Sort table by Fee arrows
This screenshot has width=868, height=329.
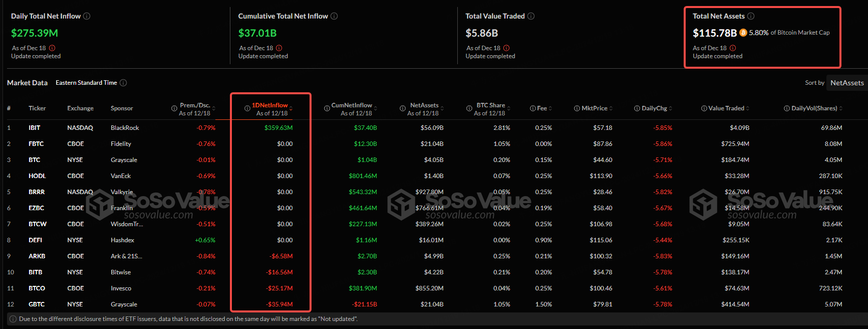click(x=550, y=108)
